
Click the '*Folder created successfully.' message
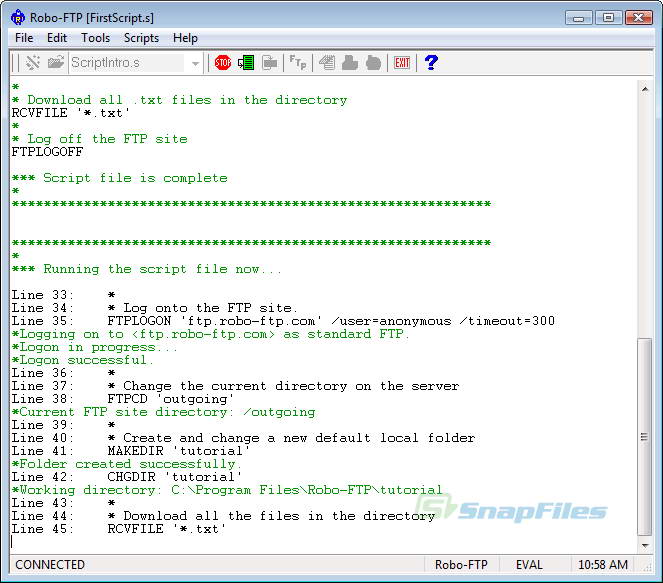coord(126,464)
